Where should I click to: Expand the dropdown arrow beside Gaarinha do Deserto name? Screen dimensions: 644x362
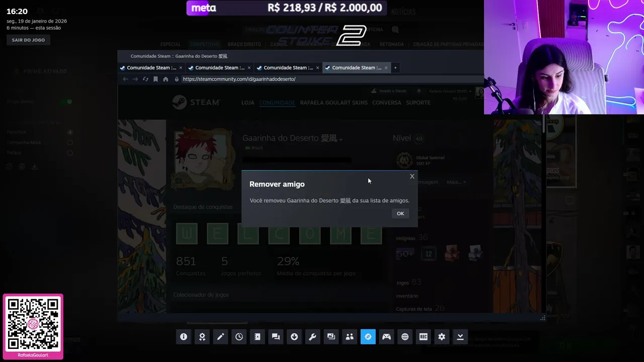341,139
